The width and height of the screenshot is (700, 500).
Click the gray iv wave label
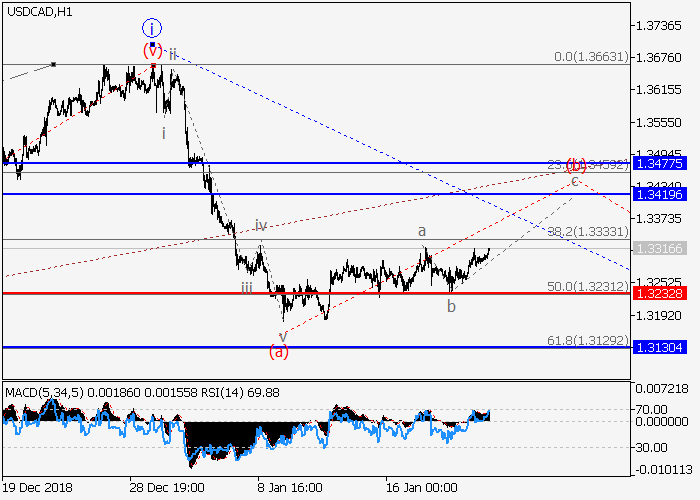click(260, 225)
